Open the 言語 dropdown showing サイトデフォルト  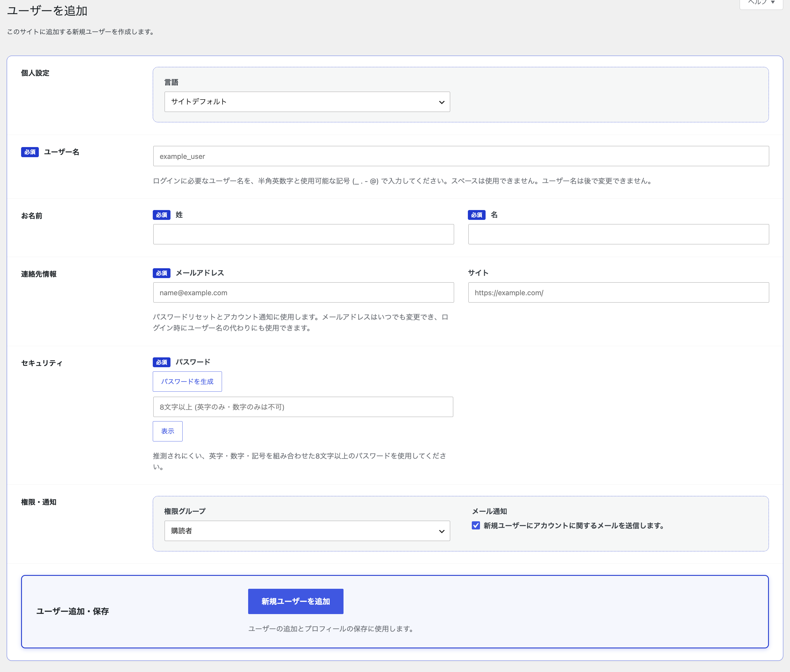pyautogui.click(x=307, y=102)
